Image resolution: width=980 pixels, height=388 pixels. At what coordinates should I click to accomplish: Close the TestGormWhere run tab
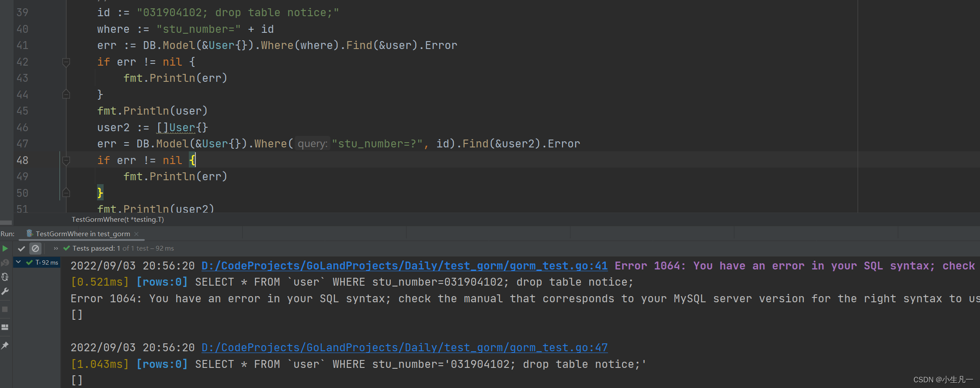[136, 234]
